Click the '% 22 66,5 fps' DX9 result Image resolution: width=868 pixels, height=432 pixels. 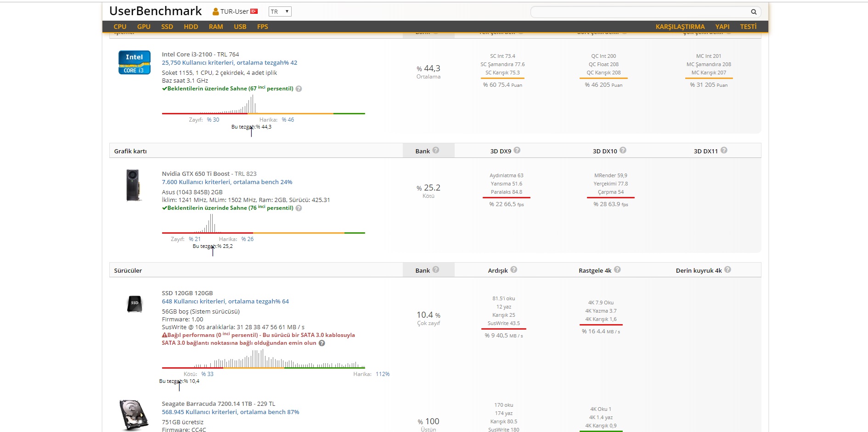tap(506, 204)
